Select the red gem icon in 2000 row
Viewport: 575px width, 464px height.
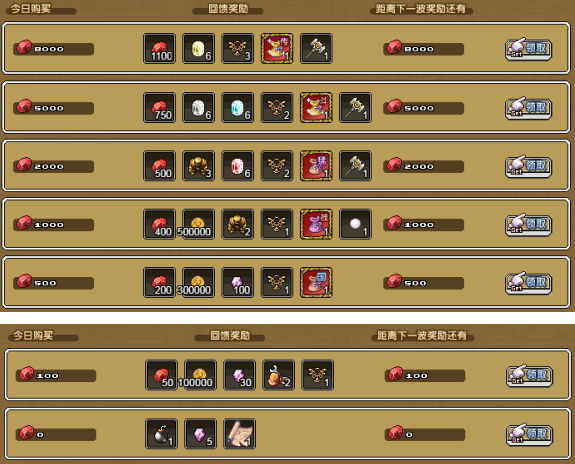[238, 166]
